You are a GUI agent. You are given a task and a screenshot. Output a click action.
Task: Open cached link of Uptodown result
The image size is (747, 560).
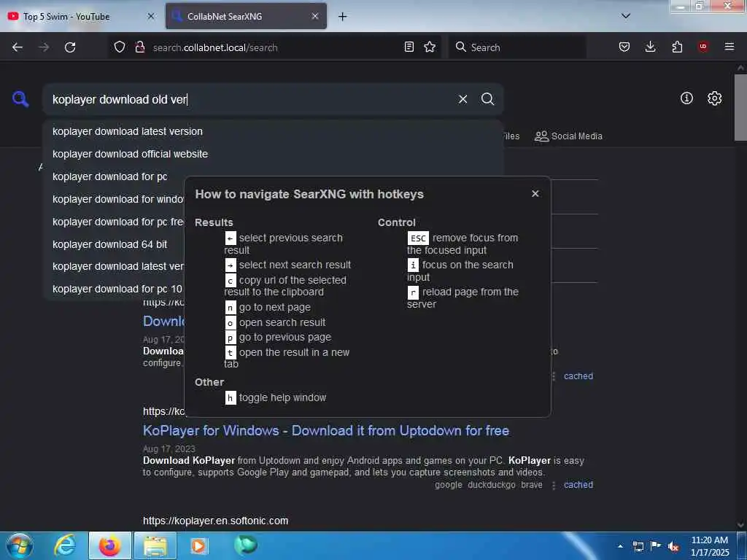pyautogui.click(x=578, y=485)
